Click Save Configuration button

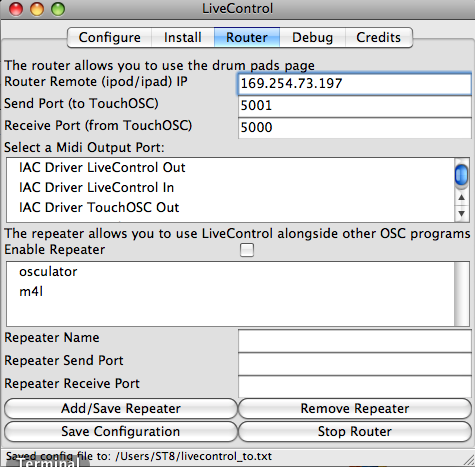(121, 432)
